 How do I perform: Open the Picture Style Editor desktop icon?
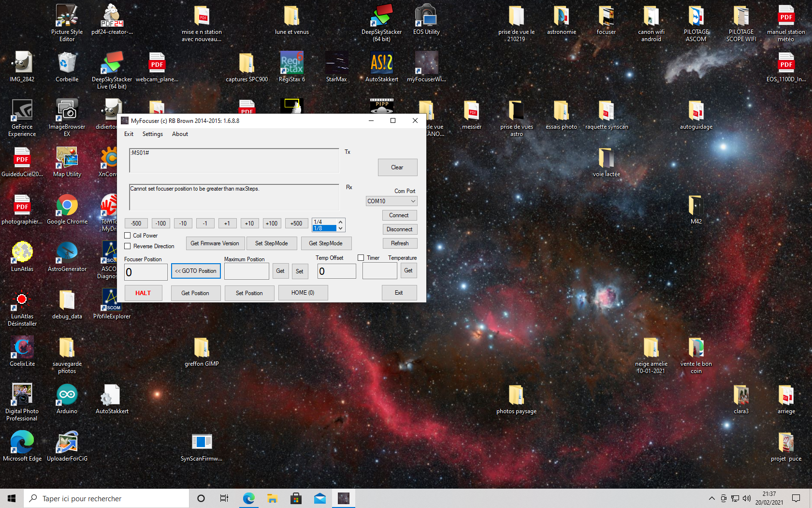coord(67,22)
